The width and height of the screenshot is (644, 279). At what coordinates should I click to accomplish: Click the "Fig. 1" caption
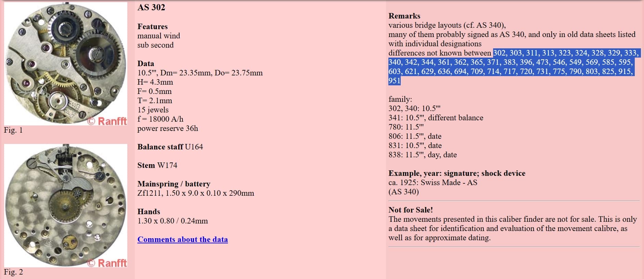coord(13,130)
